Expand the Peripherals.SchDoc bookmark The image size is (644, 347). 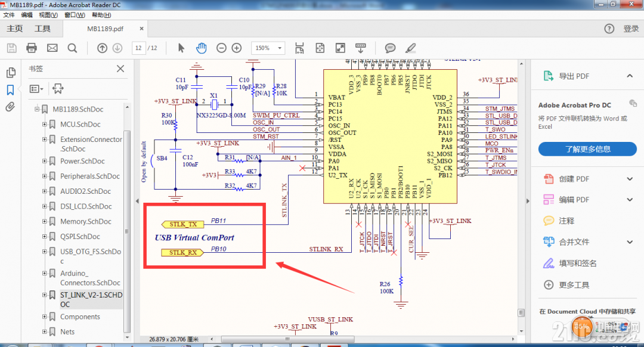tap(44, 176)
